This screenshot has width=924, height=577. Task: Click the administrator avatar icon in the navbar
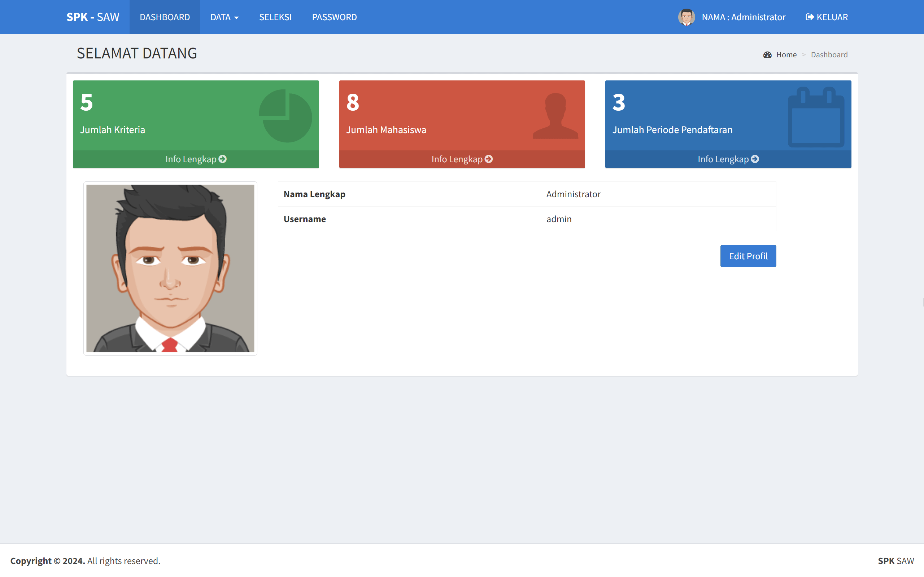[687, 17]
